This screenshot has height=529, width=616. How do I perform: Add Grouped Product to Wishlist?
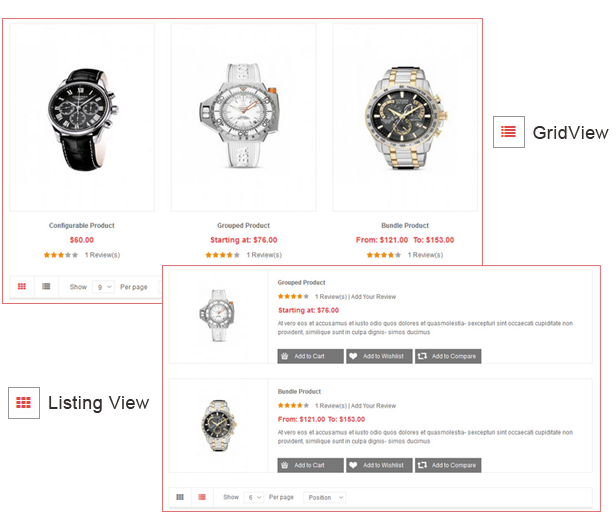pyautogui.click(x=379, y=356)
